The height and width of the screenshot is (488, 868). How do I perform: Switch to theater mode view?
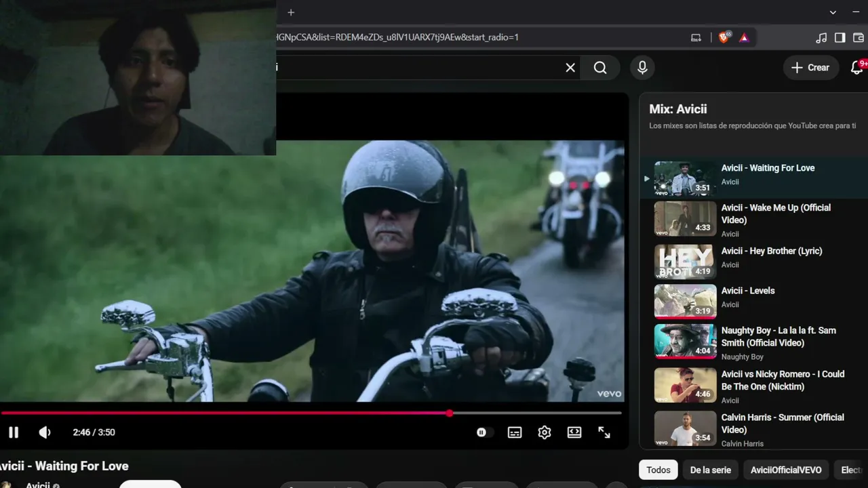click(574, 432)
